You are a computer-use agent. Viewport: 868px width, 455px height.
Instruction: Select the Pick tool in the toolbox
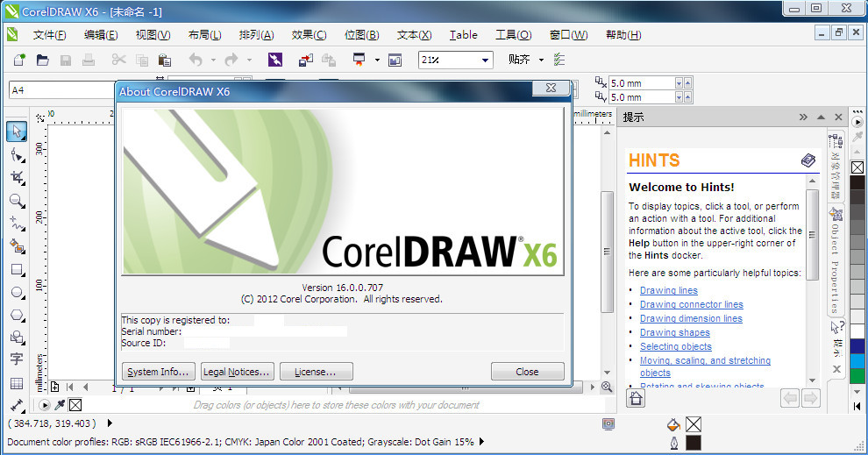[x=16, y=132]
